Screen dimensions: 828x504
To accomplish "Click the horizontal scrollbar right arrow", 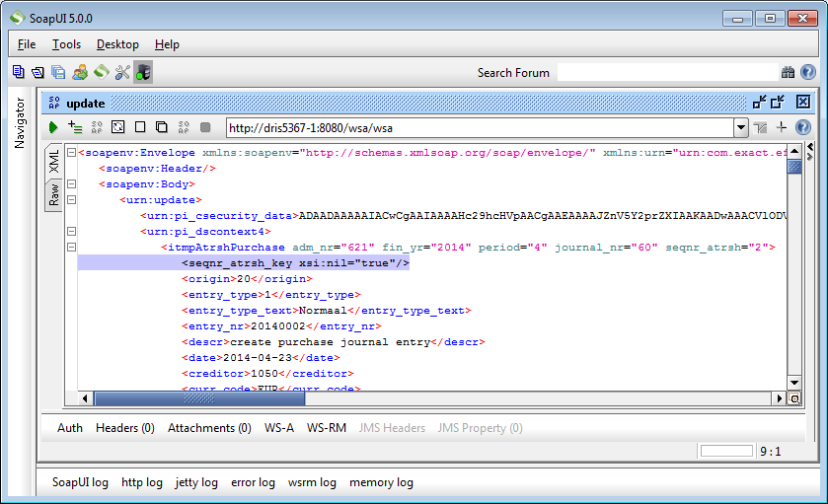I will tap(779, 398).
